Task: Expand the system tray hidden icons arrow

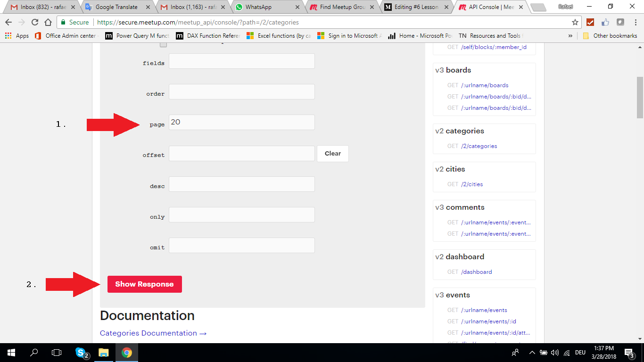Action: coord(532,353)
